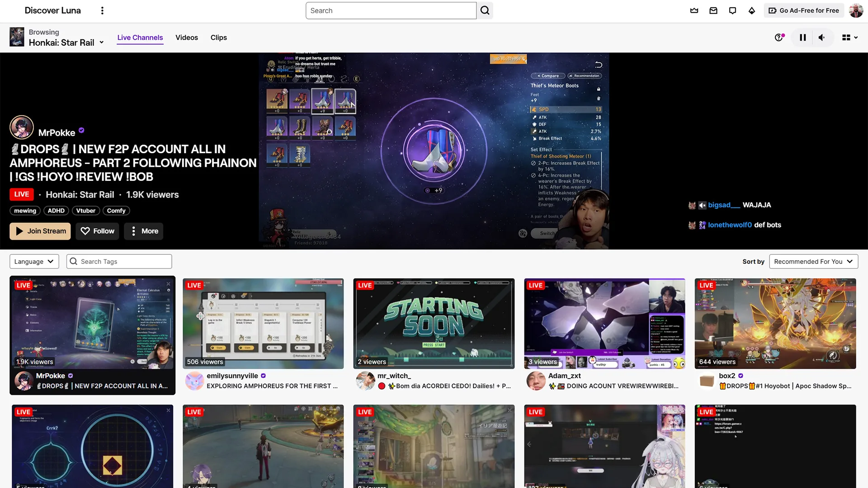Open second-row stream thumbnail with Crrk? circular map
This screenshot has width=868, height=488.
pyautogui.click(x=93, y=446)
